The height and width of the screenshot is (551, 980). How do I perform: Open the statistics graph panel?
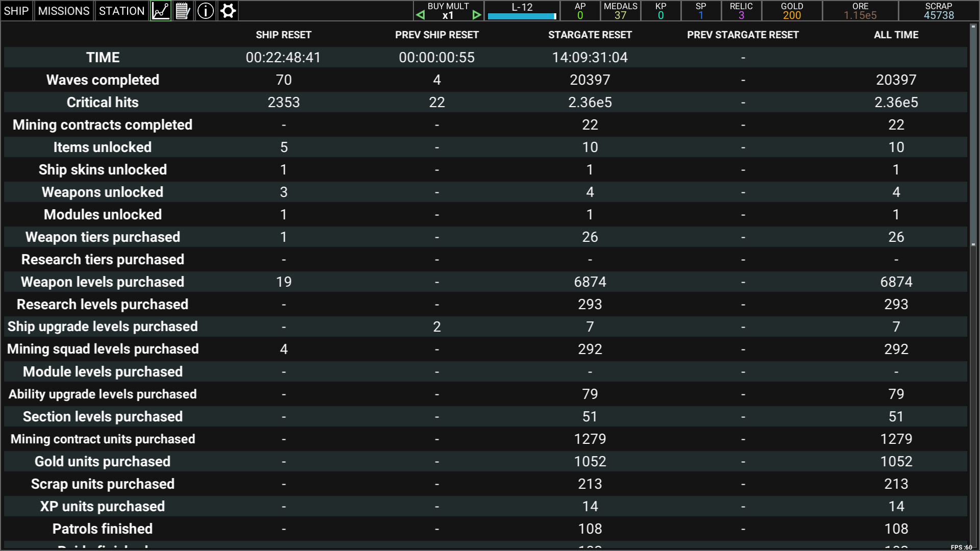click(x=160, y=11)
